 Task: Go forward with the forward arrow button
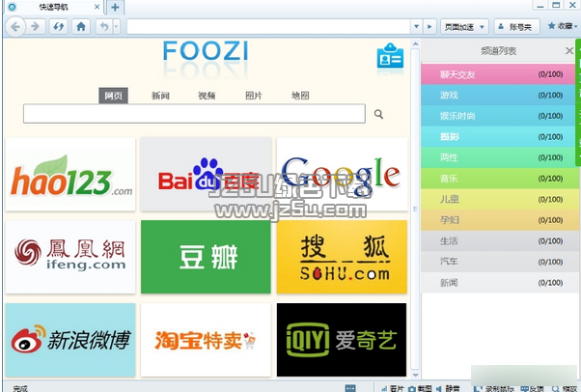click(35, 27)
